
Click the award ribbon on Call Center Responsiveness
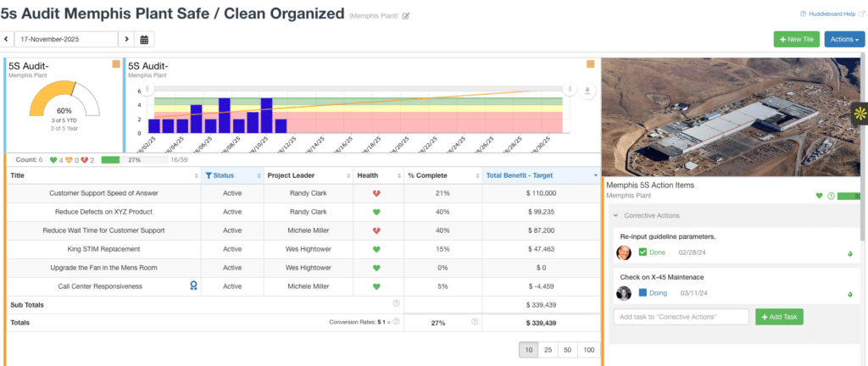pyautogui.click(x=193, y=286)
